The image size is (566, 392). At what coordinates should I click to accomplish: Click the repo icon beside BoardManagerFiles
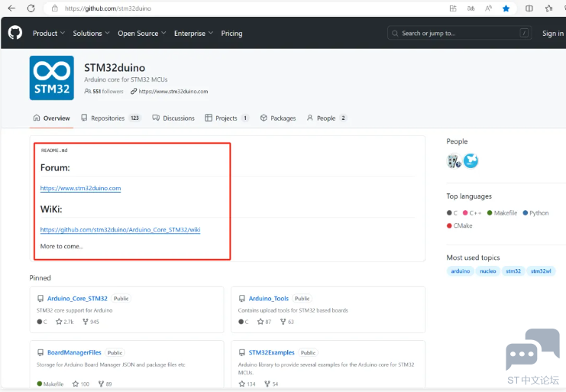click(40, 353)
